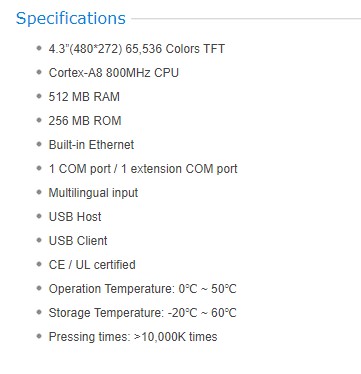Click the USB Client item
361x374 pixels.
(78, 241)
